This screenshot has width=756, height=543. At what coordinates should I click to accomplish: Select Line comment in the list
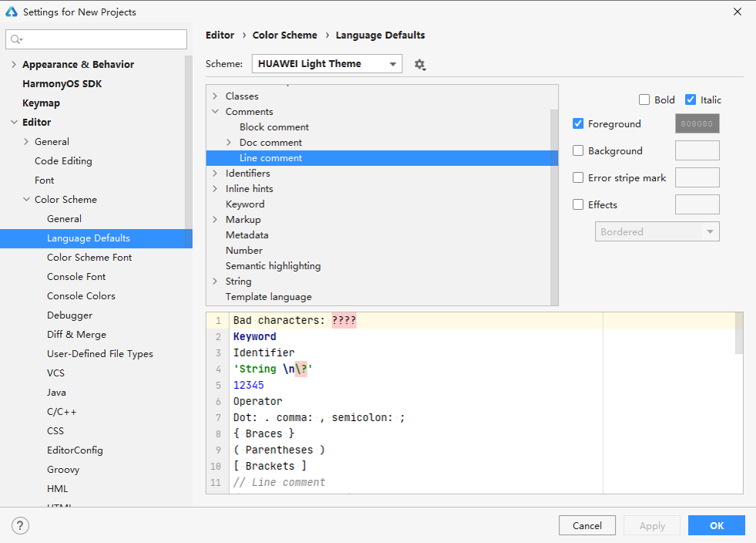tap(382, 158)
